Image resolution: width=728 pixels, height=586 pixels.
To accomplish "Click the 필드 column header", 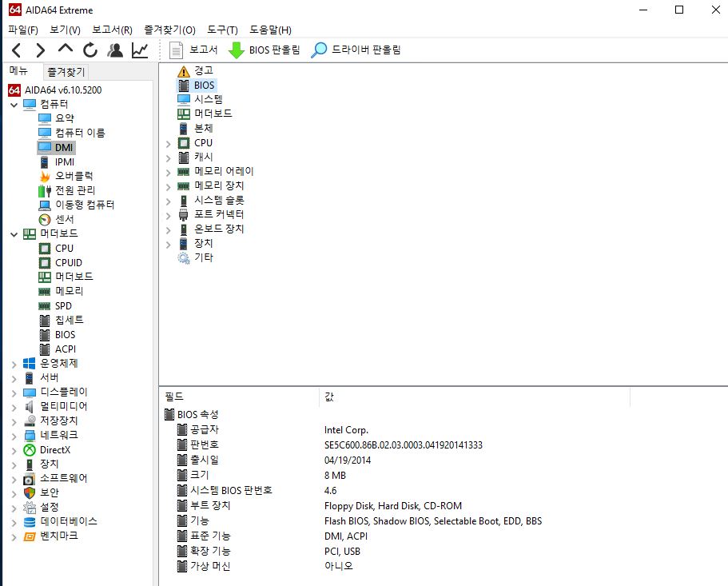I will click(x=239, y=397).
